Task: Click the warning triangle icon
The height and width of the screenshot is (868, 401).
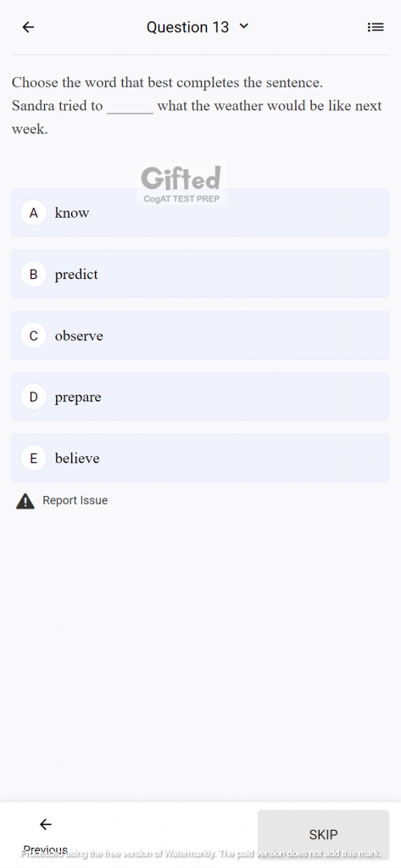Action: [25, 501]
